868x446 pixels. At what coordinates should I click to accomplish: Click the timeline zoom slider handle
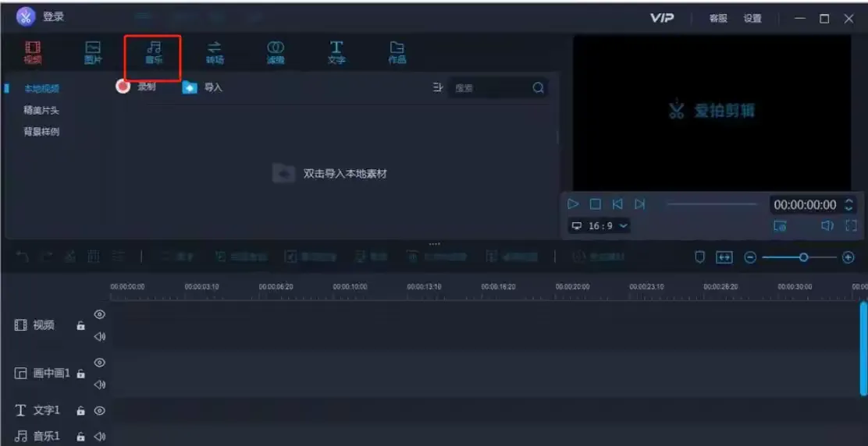[804, 257]
